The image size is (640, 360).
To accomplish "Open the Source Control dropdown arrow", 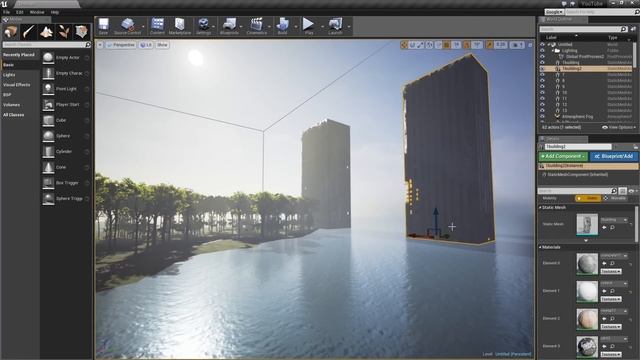I will pyautogui.click(x=143, y=27).
